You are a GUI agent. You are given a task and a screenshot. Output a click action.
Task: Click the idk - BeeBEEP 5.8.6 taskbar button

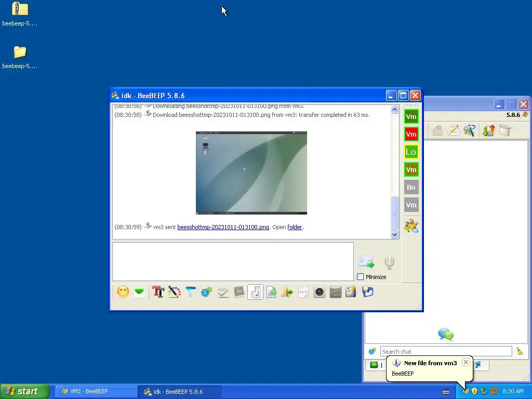[x=179, y=392]
